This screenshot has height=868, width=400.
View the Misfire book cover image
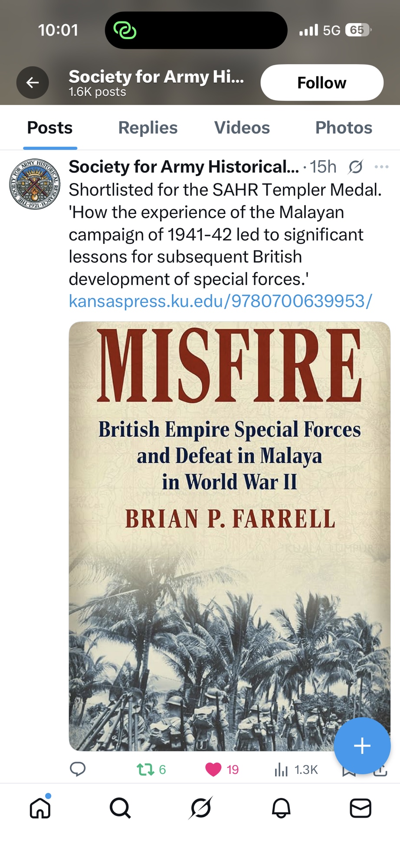(x=229, y=521)
